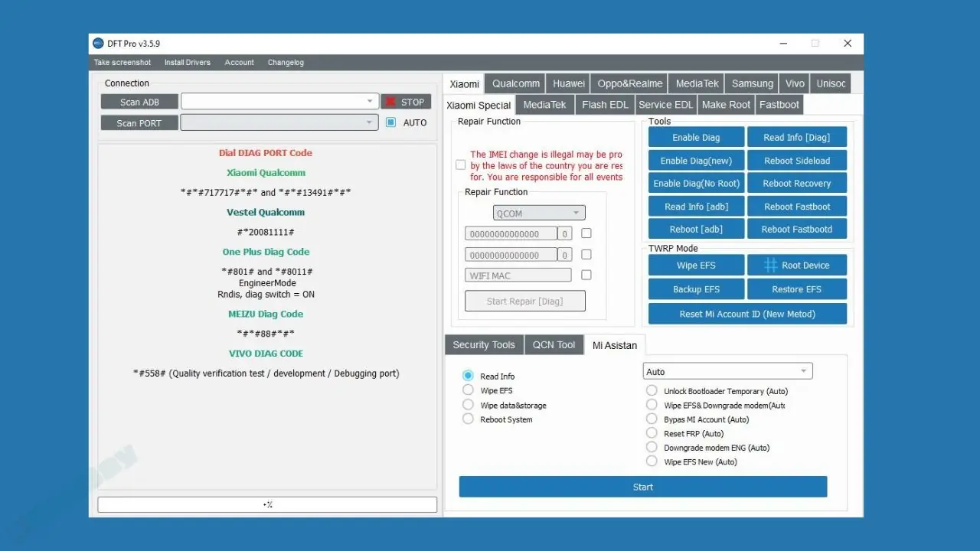
Task: Switch to the Unisoc brand tab
Action: click(x=831, y=83)
